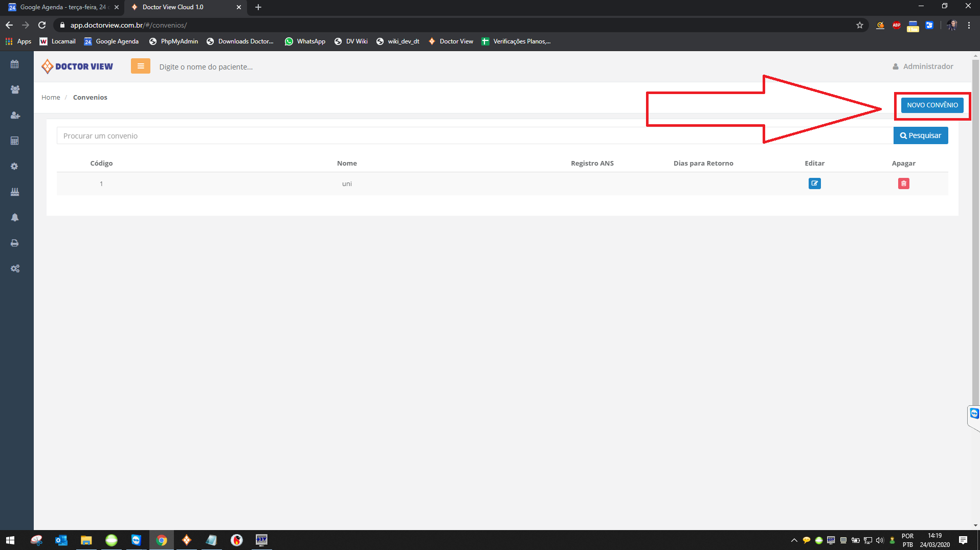Toggle the orange hamburger menu button
The width and height of the screenshot is (980, 550).
[140, 66]
